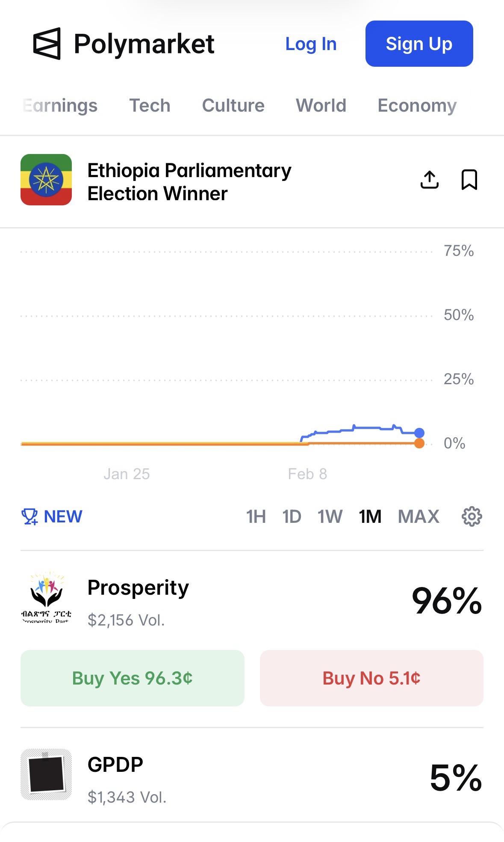Switch chart range to 1W
Image resolution: width=504 pixels, height=842 pixels.
click(x=330, y=516)
